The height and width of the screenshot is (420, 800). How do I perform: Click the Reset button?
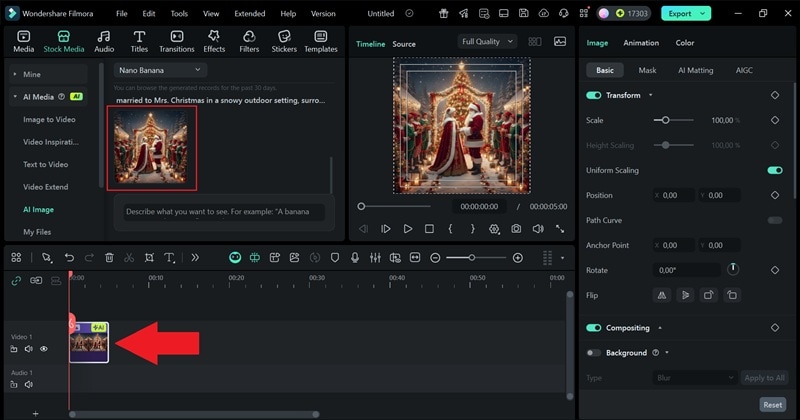pyautogui.click(x=772, y=405)
